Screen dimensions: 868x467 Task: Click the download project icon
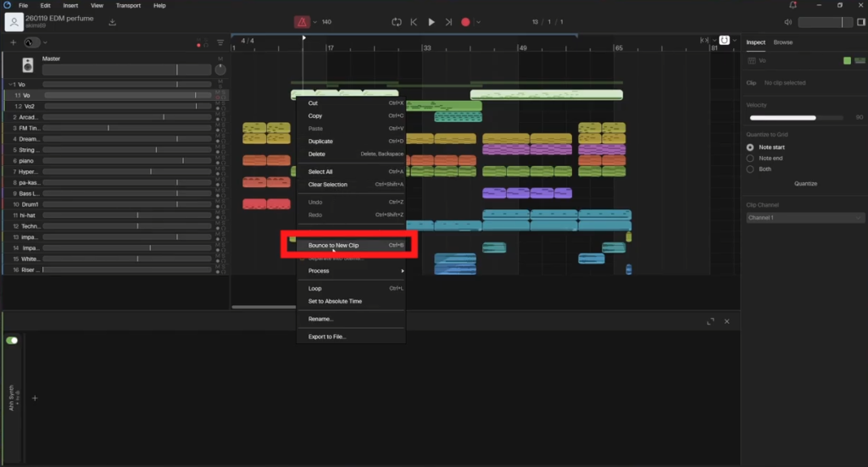pyautogui.click(x=113, y=22)
